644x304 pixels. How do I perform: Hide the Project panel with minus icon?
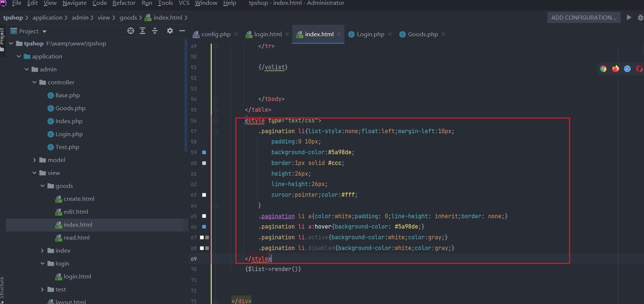pyautogui.click(x=182, y=31)
